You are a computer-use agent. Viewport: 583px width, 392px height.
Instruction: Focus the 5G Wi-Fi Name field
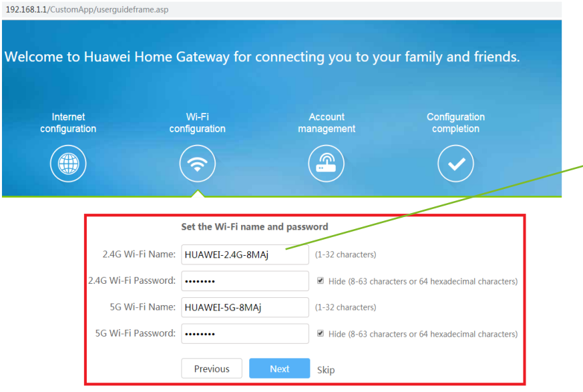point(245,308)
